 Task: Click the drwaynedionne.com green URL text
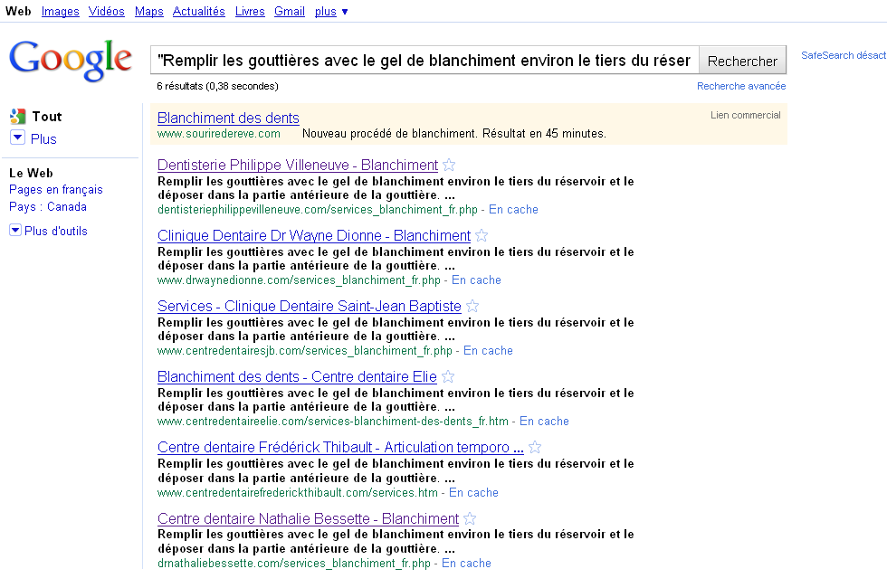[x=299, y=280]
